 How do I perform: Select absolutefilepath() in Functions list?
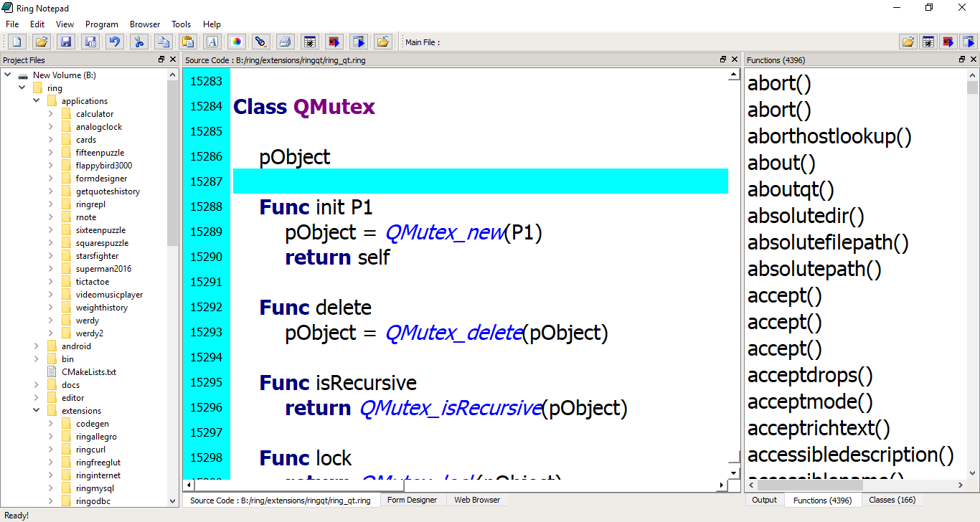click(x=828, y=243)
